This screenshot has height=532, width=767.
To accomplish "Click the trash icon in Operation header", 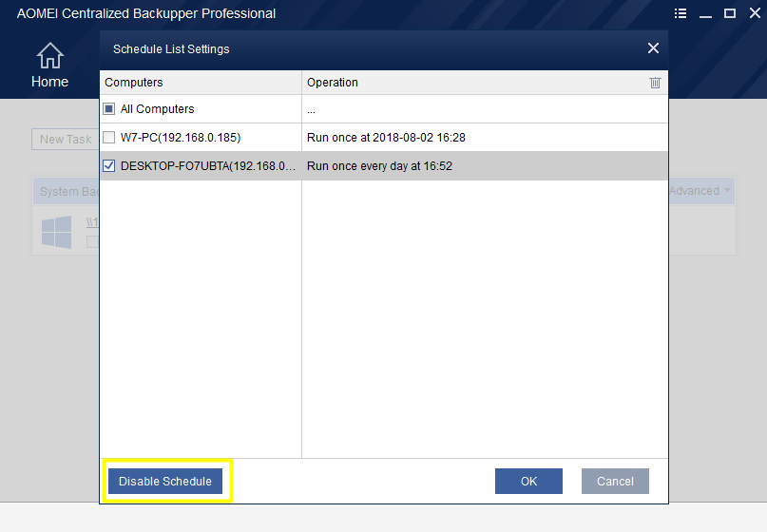I will click(x=655, y=83).
